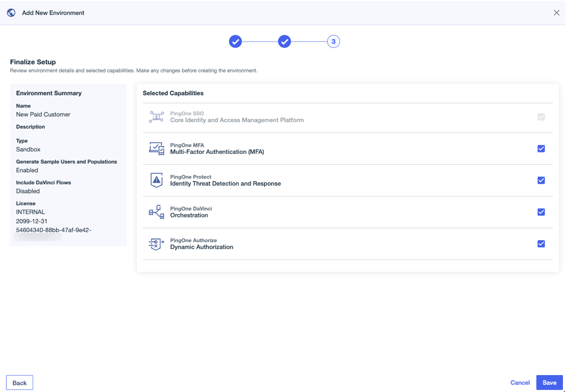565x392 pixels.
Task: Click the PingOne MFA capability icon
Action: coord(156,149)
